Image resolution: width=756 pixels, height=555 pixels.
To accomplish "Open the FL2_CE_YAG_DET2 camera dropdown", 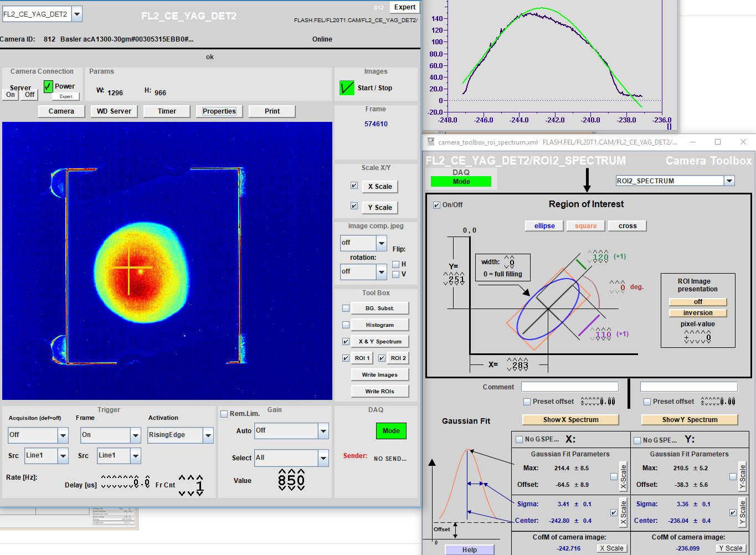I will [77, 14].
